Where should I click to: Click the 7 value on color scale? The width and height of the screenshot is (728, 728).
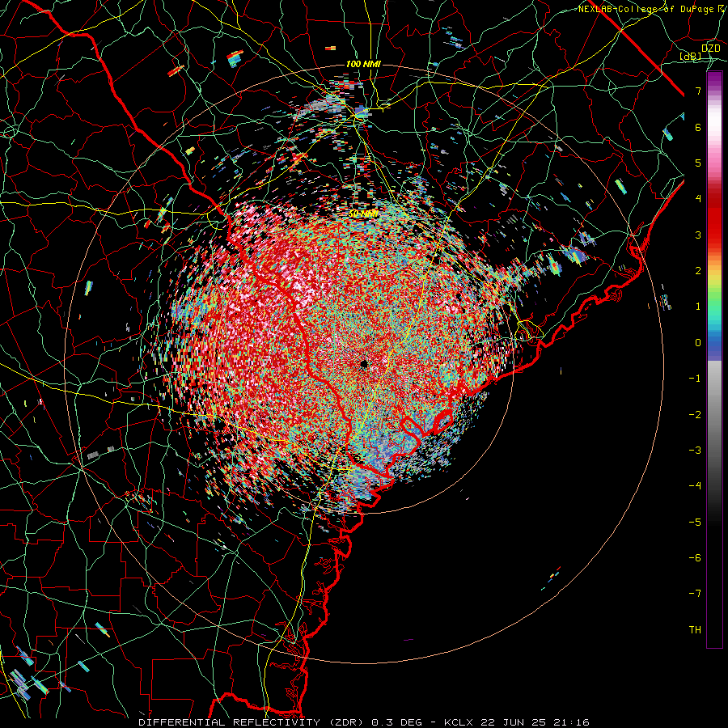pyautogui.click(x=698, y=91)
